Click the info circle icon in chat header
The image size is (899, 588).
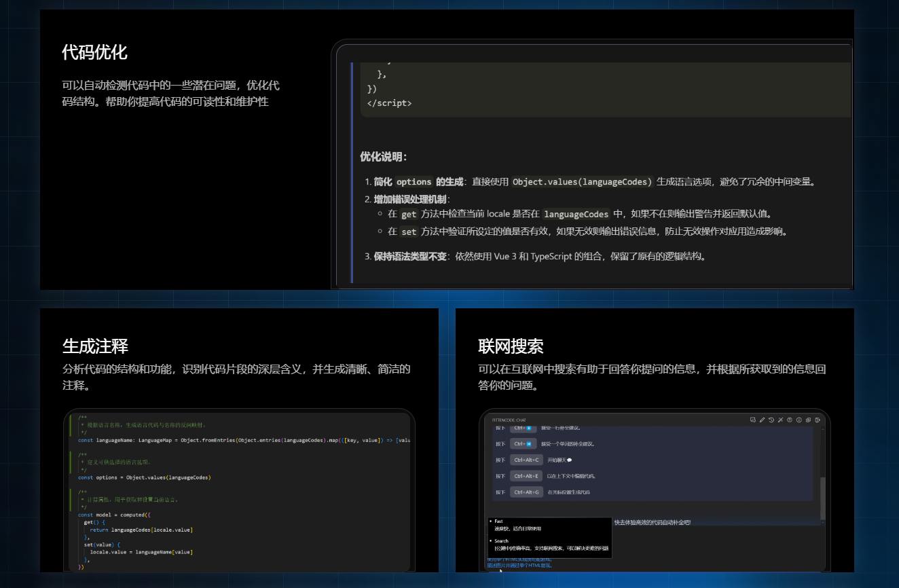799,420
